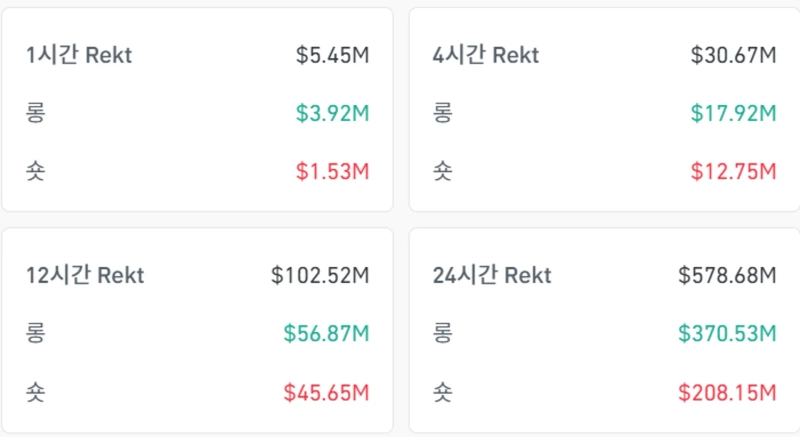Open the 4시간 Rekt card heading
This screenshot has width=800, height=437.
[484, 55]
